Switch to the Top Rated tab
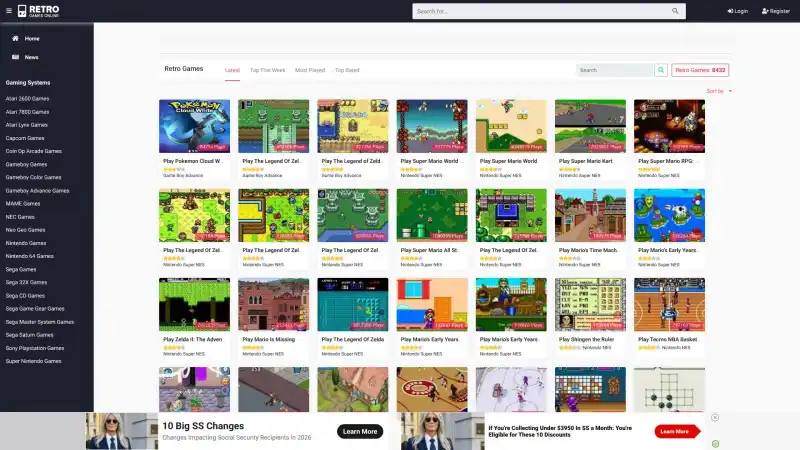This screenshot has width=800, height=450. [347, 70]
